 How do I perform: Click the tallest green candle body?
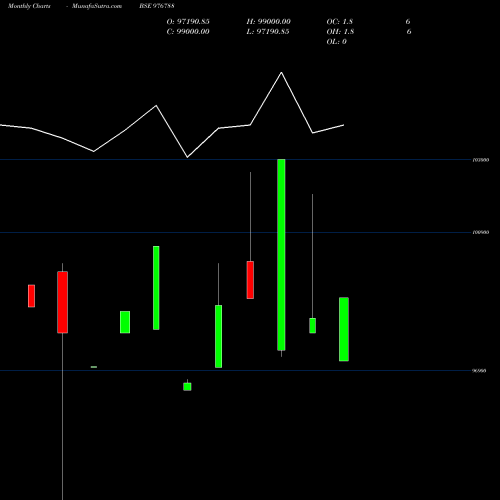pyautogui.click(x=281, y=255)
